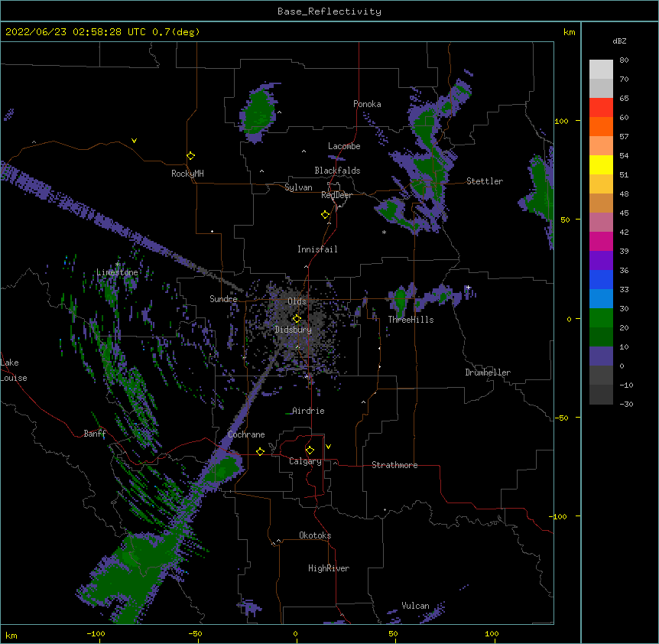
Task: Click the 80 value atop the dBZ scale
Action: click(x=624, y=60)
